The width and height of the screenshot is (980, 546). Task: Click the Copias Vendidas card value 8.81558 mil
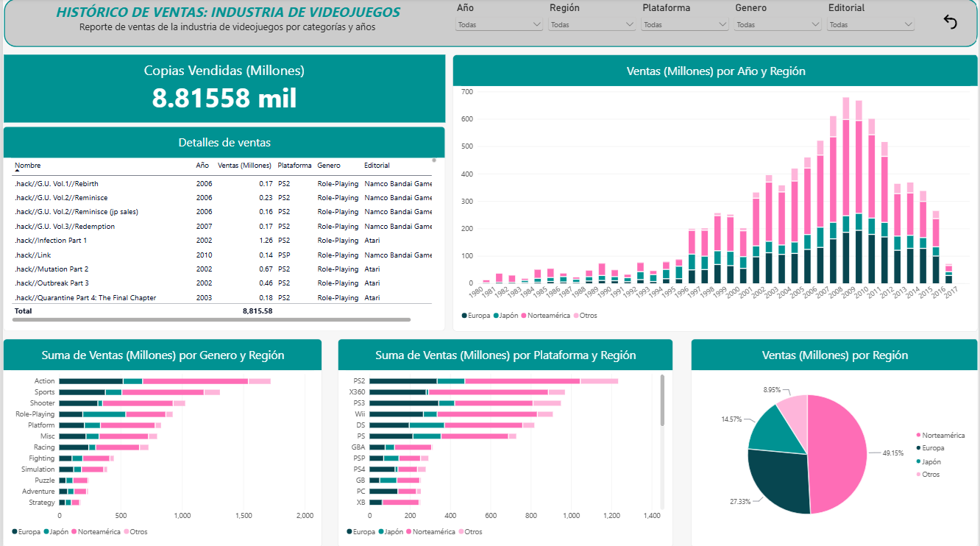224,98
